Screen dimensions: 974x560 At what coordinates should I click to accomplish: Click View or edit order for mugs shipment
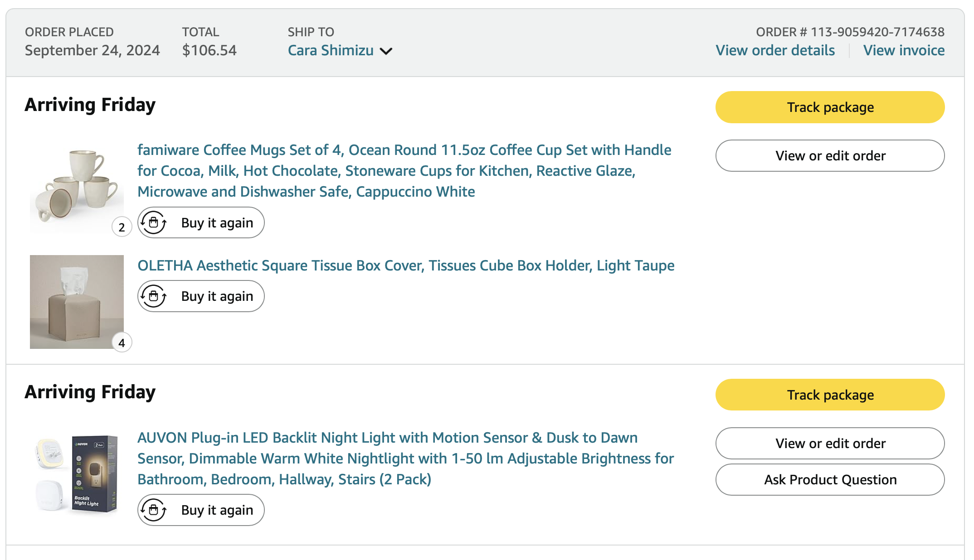coord(830,156)
